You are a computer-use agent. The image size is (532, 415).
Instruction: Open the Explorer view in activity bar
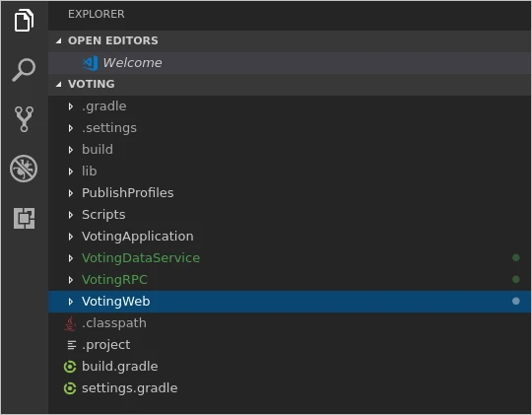(24, 21)
